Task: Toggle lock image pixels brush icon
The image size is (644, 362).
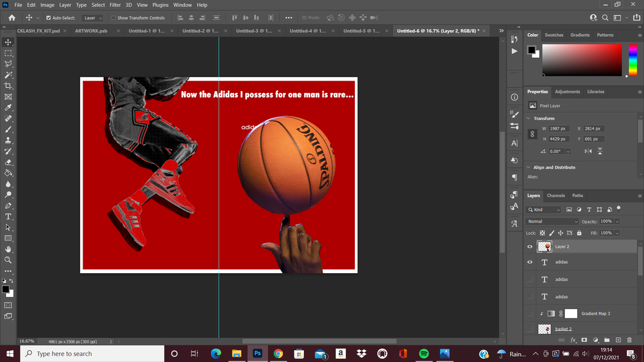Action: (x=551, y=233)
